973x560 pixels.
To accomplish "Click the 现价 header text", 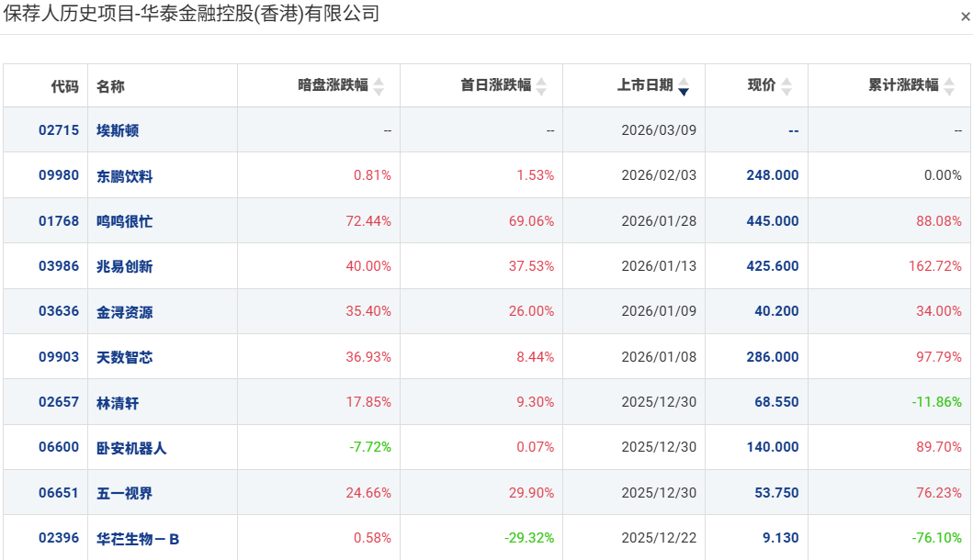I will [x=762, y=85].
